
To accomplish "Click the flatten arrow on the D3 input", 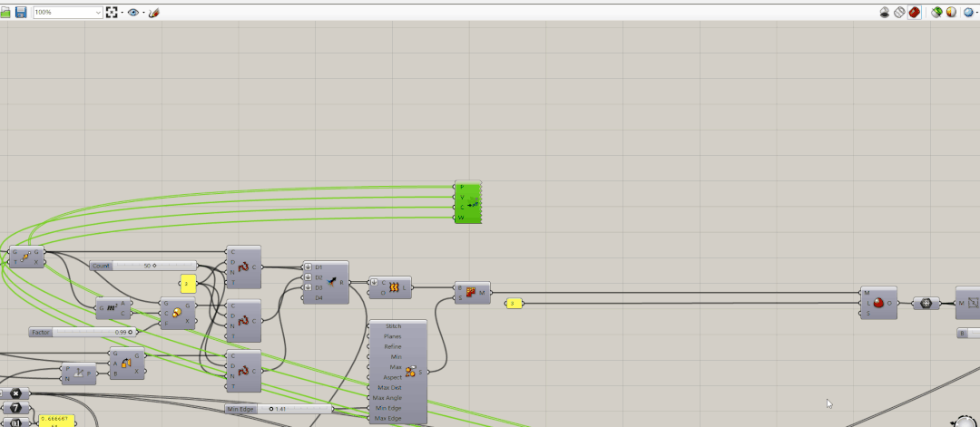I will coord(309,287).
